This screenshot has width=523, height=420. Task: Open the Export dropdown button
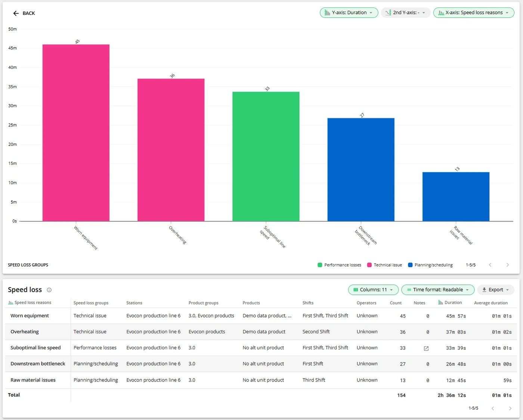tap(496, 290)
